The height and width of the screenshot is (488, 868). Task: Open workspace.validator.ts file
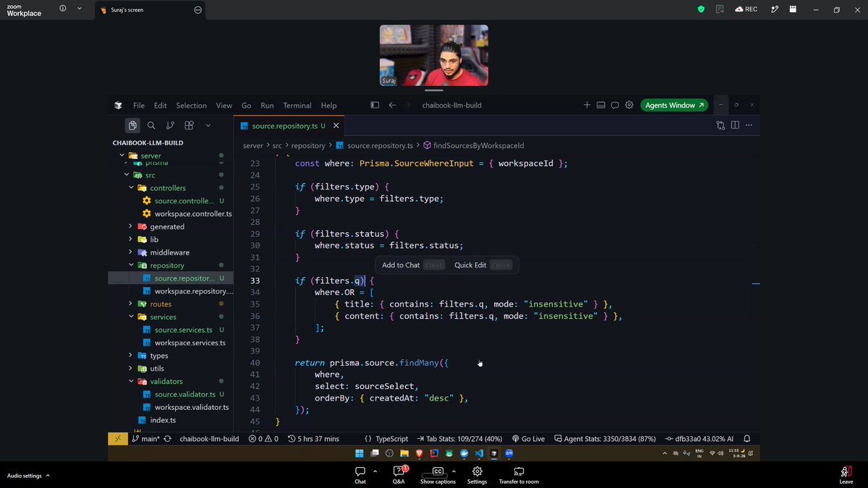click(x=191, y=407)
